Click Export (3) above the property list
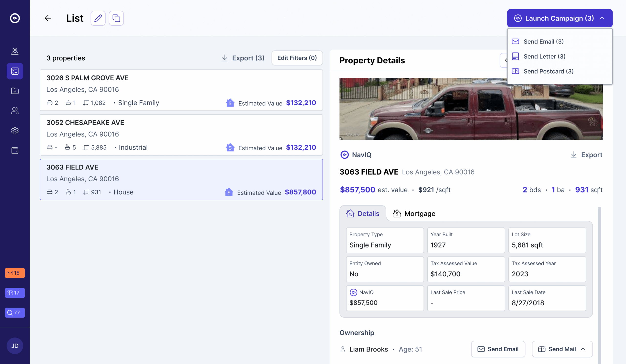Screen dimensions: 626x364 click(243, 58)
